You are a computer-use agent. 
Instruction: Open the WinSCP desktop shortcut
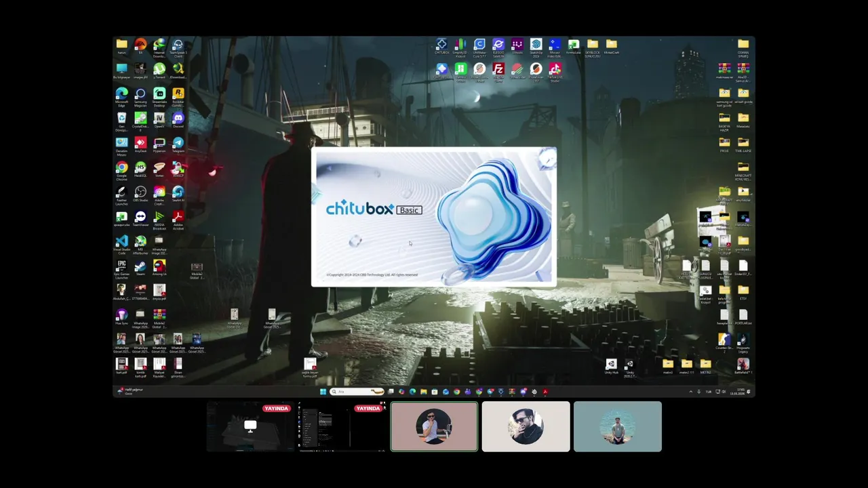178,169
